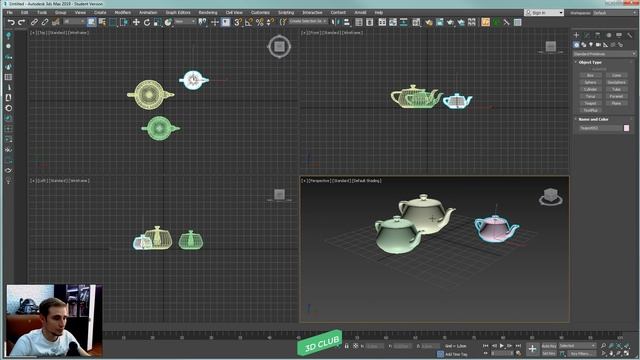Open the Animation menu
The image size is (640, 360).
148,13
